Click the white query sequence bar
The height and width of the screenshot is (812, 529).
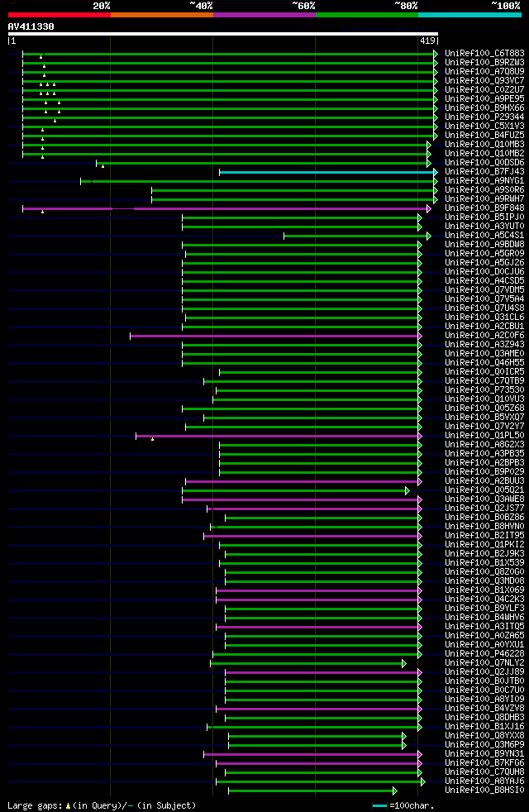223,34
